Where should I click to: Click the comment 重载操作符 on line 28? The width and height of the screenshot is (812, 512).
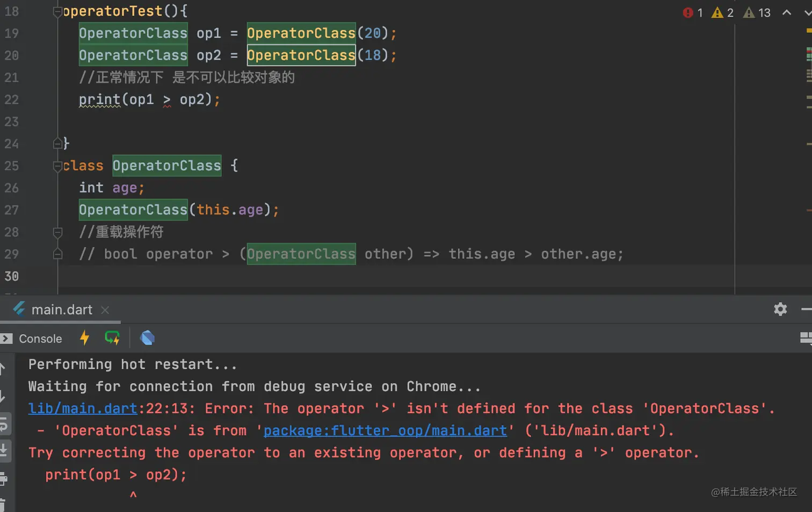(x=121, y=232)
